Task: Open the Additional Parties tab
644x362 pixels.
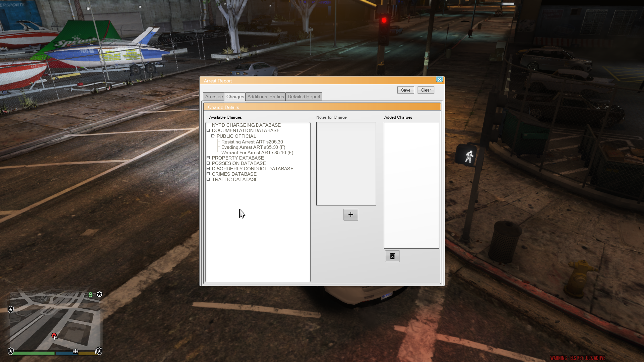Action: coord(265,97)
